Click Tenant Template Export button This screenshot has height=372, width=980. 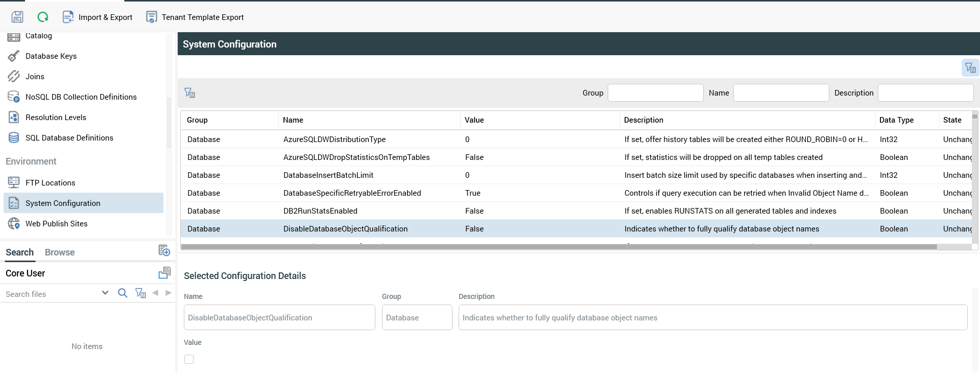click(195, 17)
